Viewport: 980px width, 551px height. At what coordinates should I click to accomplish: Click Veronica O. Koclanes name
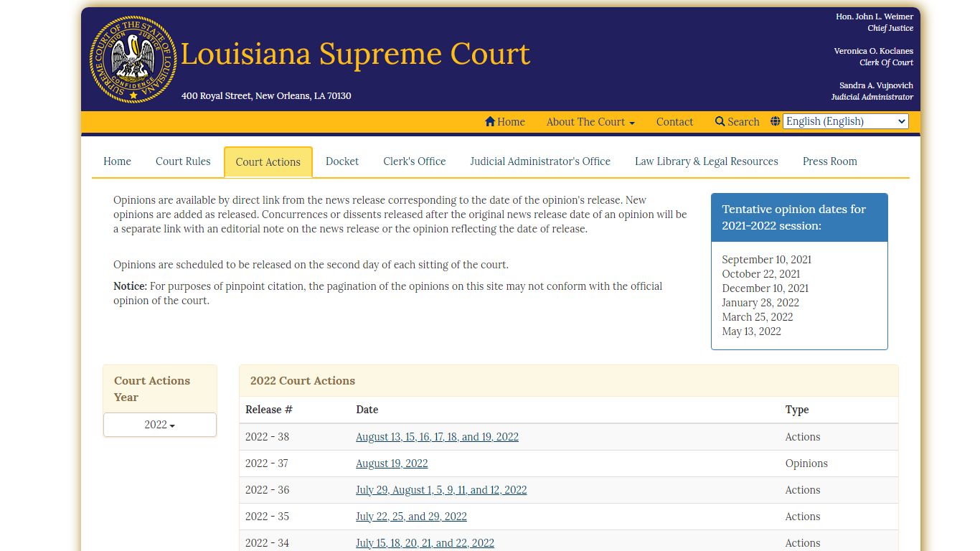(873, 51)
